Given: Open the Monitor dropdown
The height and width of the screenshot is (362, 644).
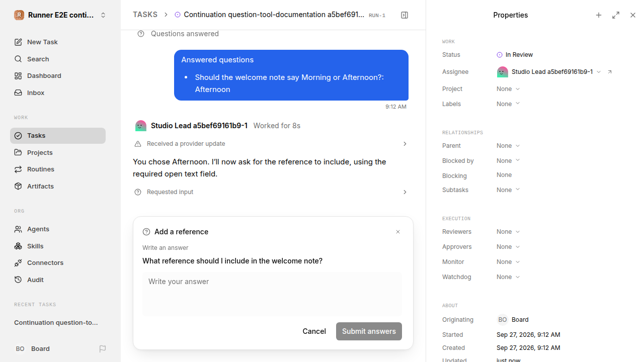Looking at the screenshot, I should pyautogui.click(x=508, y=262).
